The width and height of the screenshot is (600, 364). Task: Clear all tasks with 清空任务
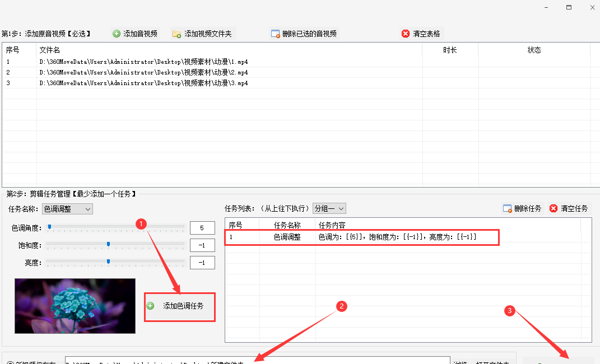point(569,208)
